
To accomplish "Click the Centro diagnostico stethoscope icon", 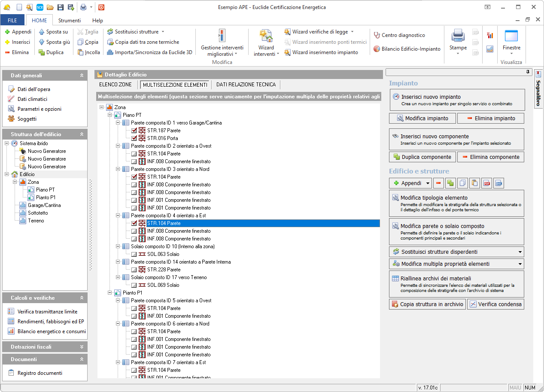I will pyautogui.click(x=377, y=35).
